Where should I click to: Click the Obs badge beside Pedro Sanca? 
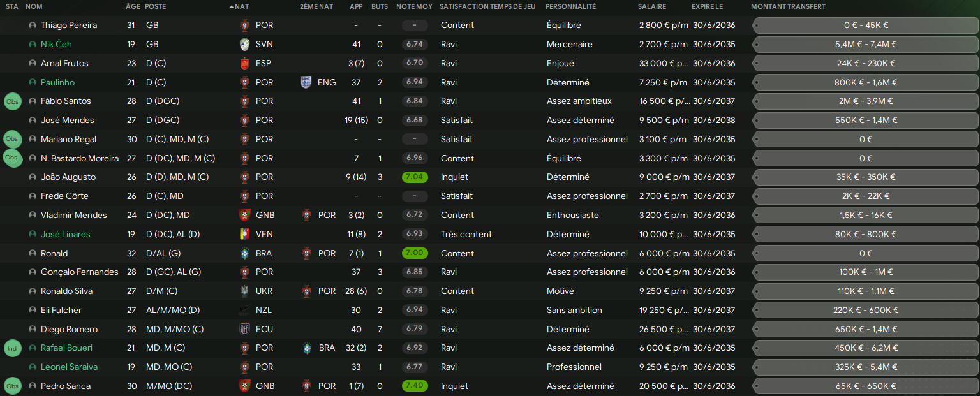click(x=12, y=386)
